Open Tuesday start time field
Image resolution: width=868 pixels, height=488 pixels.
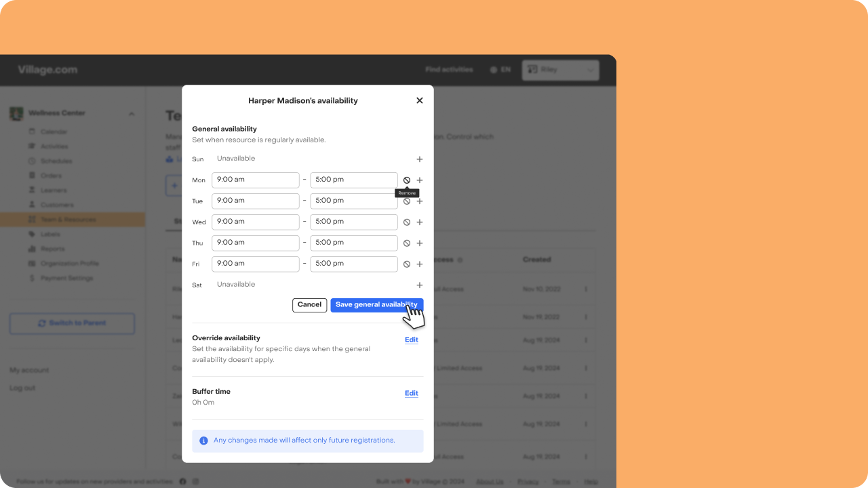pos(256,201)
